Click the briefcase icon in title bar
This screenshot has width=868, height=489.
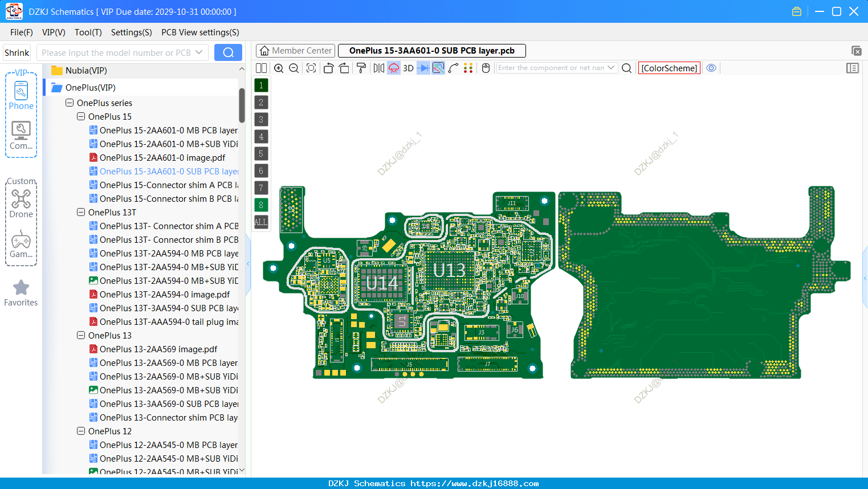click(x=797, y=11)
